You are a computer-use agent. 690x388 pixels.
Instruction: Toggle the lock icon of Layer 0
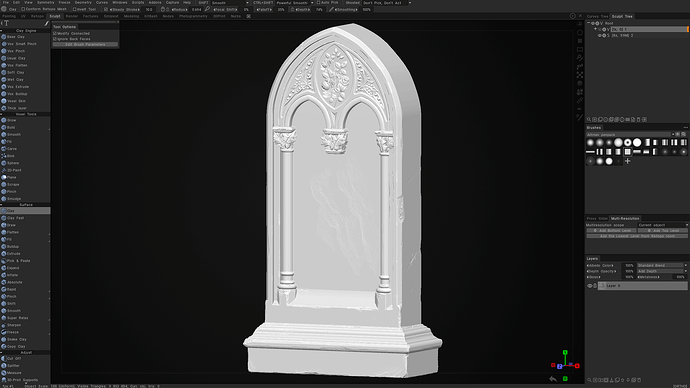tap(595, 286)
